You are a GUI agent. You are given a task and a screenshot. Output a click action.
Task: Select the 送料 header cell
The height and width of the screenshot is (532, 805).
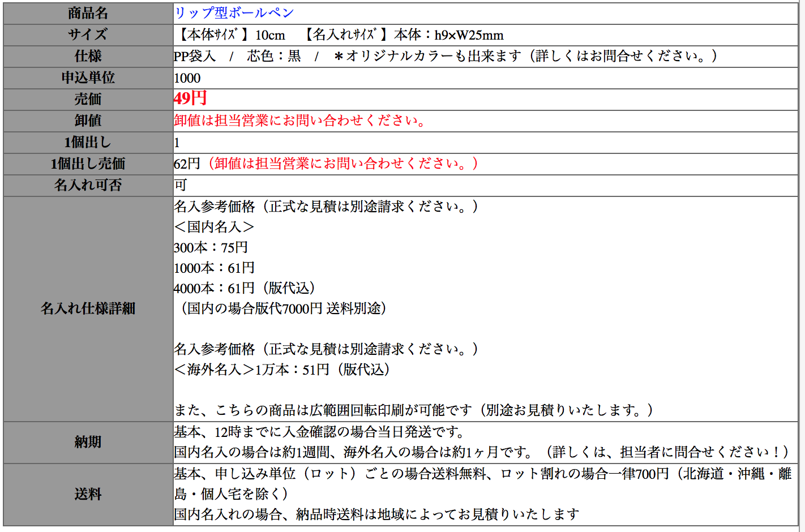point(88,495)
